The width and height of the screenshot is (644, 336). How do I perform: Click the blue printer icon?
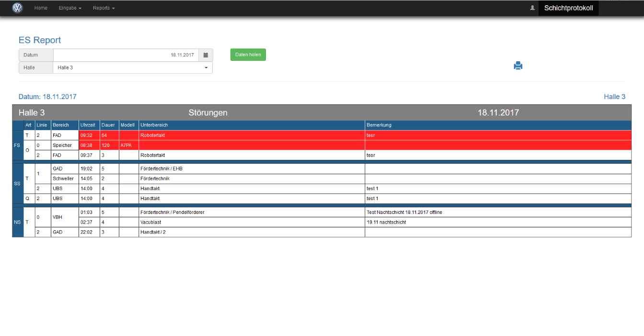[x=517, y=66]
